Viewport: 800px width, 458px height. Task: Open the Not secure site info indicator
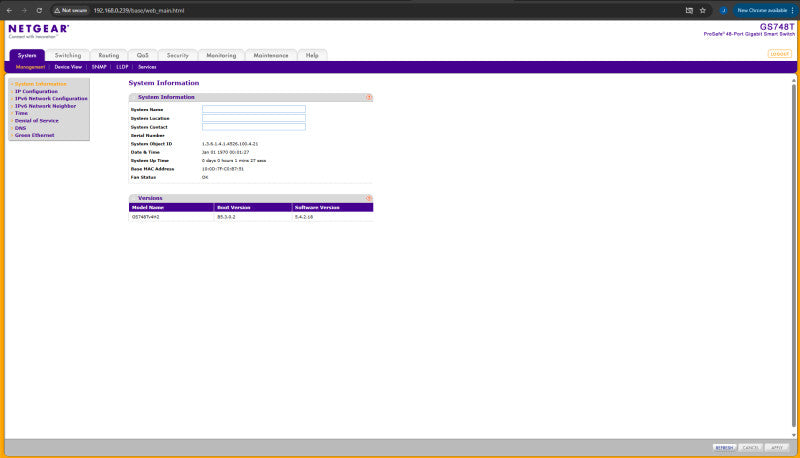(x=70, y=10)
